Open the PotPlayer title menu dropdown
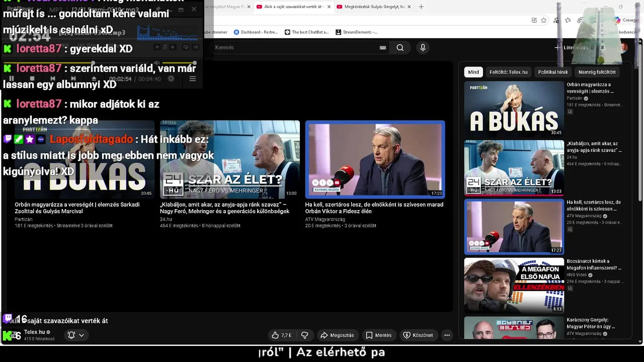The height and width of the screenshot is (362, 644). [x=24, y=9]
